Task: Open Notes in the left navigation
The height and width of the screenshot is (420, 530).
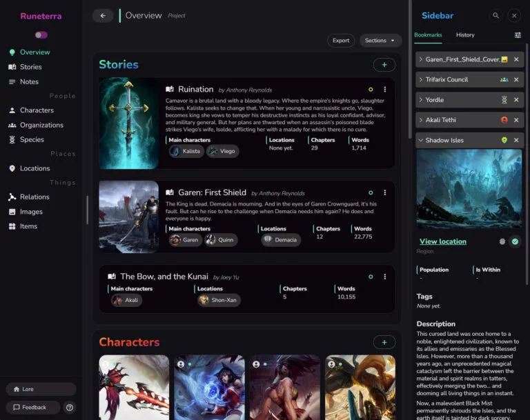Action: (x=29, y=82)
